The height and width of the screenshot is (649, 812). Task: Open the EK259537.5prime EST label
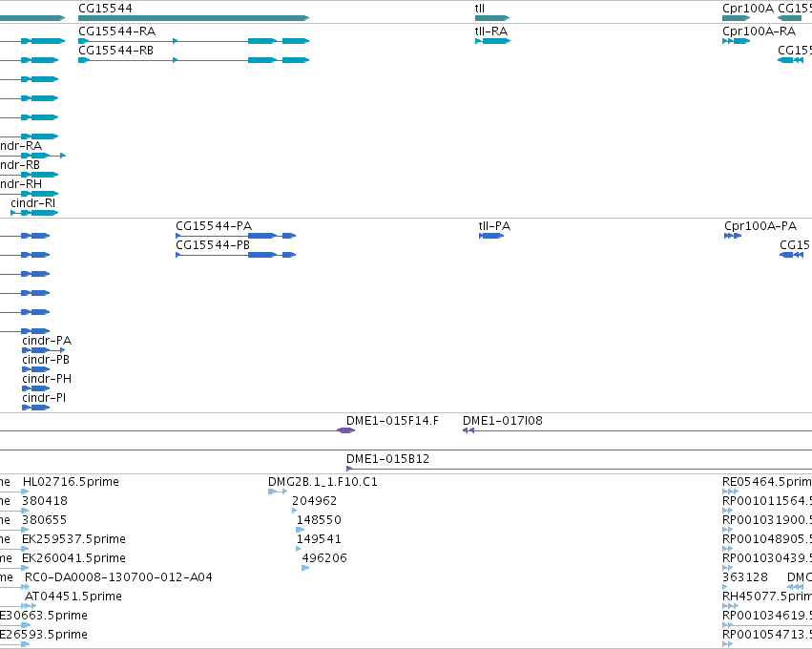(x=73, y=539)
